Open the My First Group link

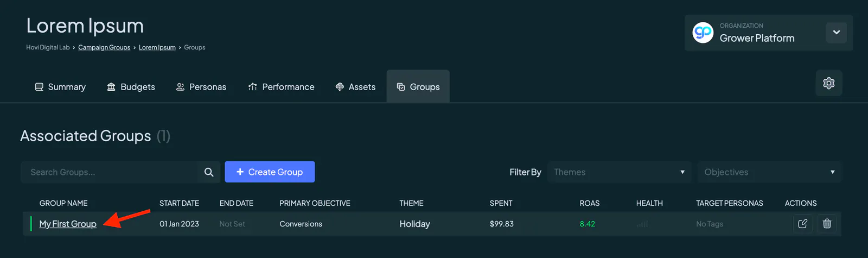point(68,224)
